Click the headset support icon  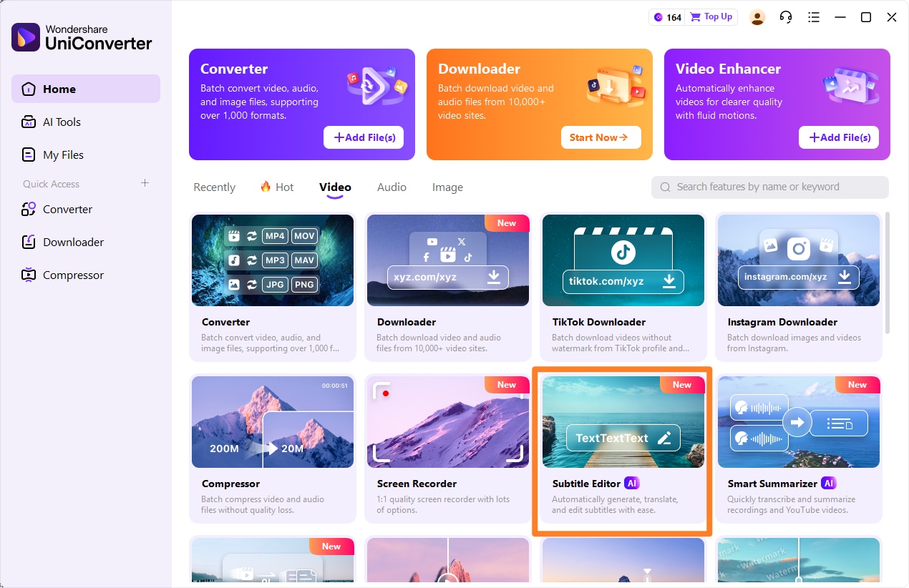tap(786, 17)
